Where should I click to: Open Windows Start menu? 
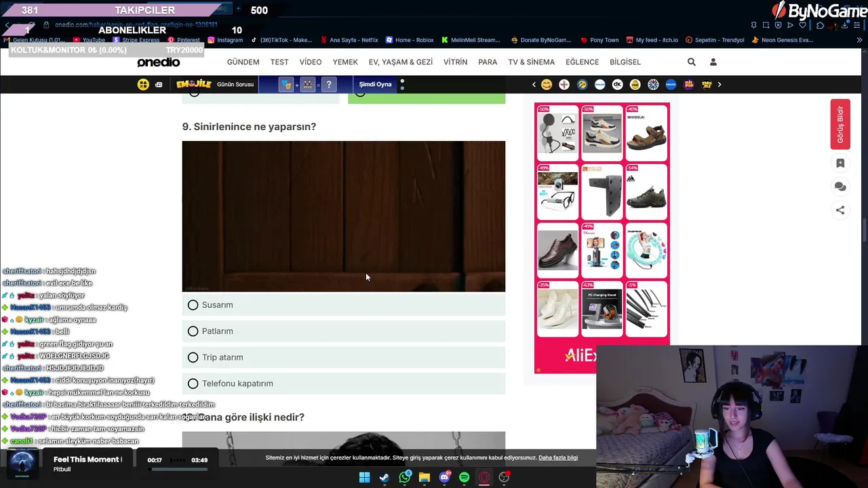click(x=364, y=477)
